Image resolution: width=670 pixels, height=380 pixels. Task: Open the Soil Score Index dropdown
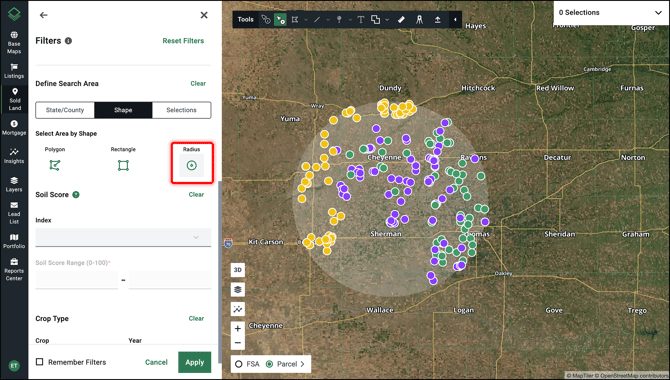coord(123,237)
